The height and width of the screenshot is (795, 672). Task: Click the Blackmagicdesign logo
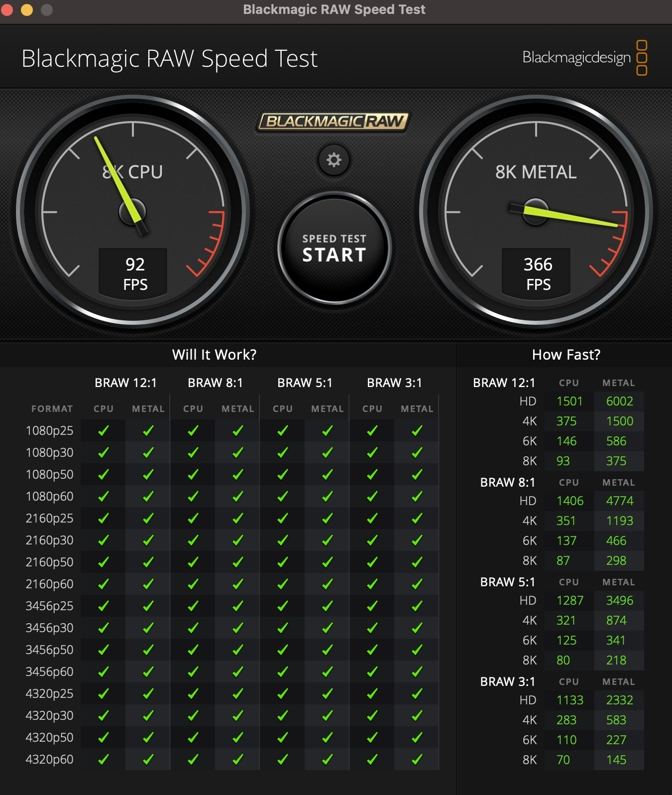click(x=585, y=58)
